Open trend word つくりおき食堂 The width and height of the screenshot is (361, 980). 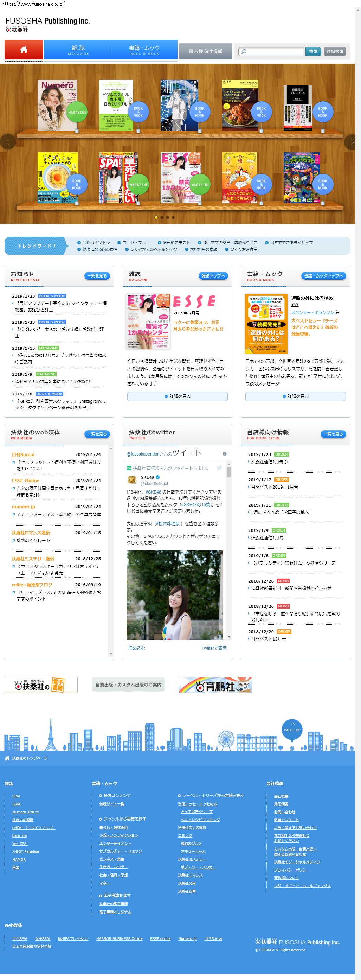click(244, 249)
